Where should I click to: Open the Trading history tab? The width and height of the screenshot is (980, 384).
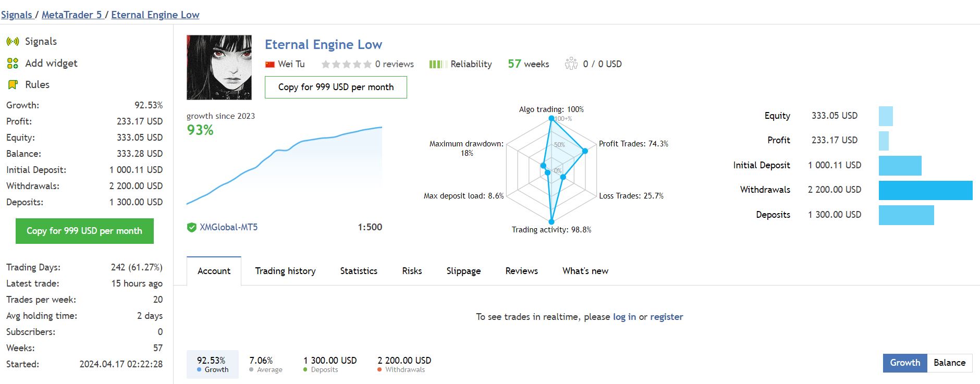pos(285,271)
